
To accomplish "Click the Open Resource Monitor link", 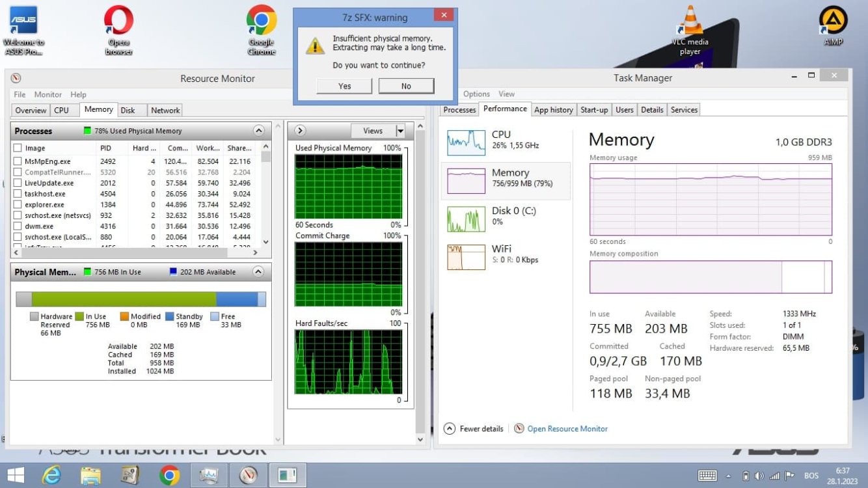I will click(567, 429).
